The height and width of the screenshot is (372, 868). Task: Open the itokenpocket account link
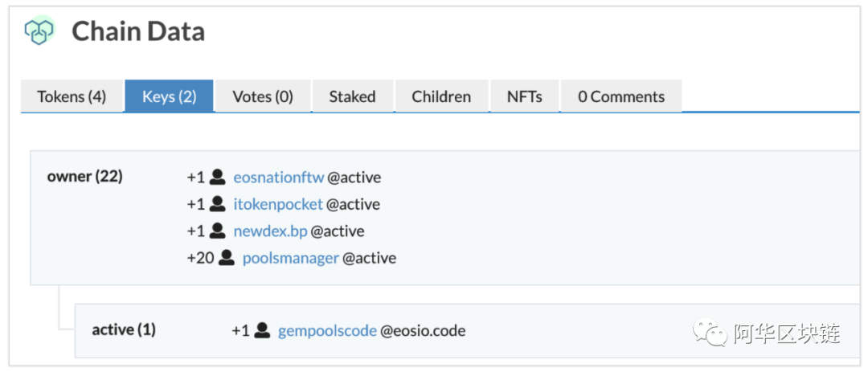tap(278, 204)
